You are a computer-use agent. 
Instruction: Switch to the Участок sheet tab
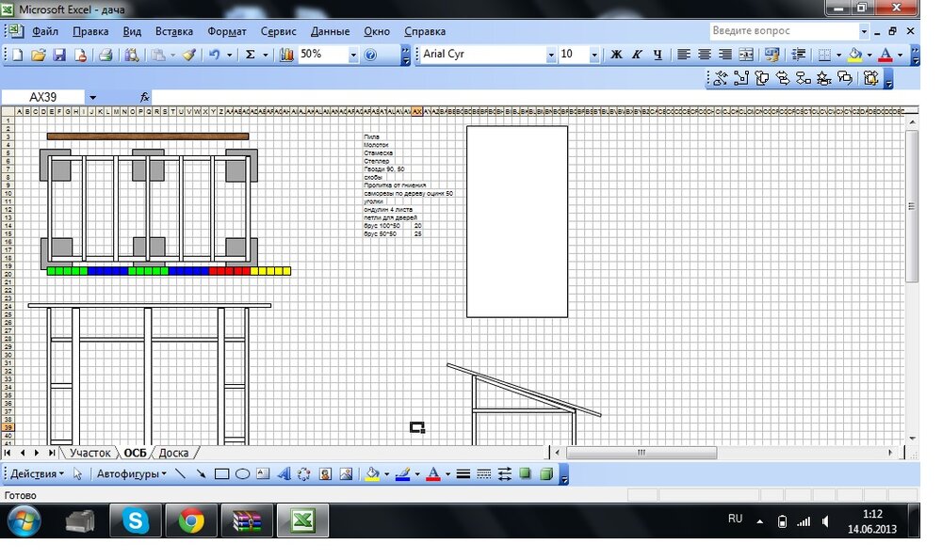pos(90,453)
